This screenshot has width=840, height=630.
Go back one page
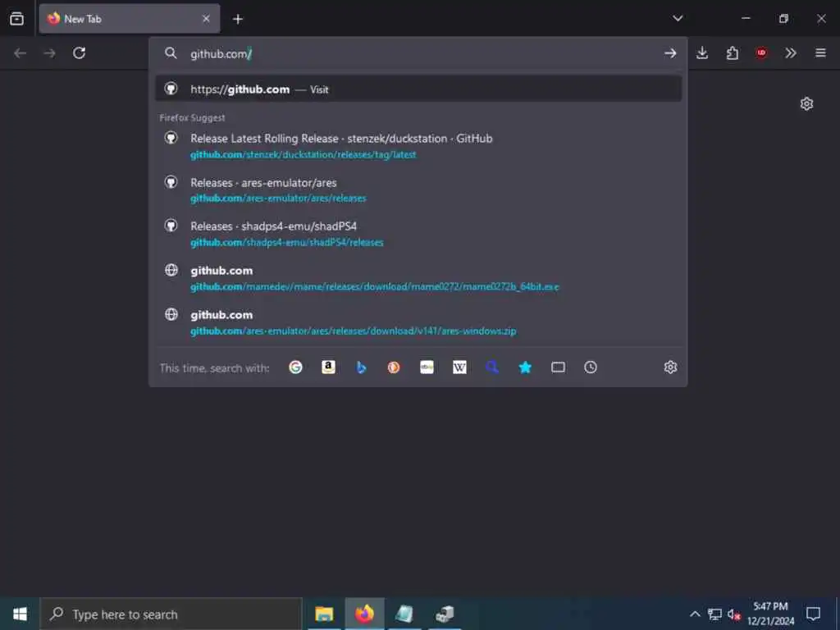click(x=21, y=53)
